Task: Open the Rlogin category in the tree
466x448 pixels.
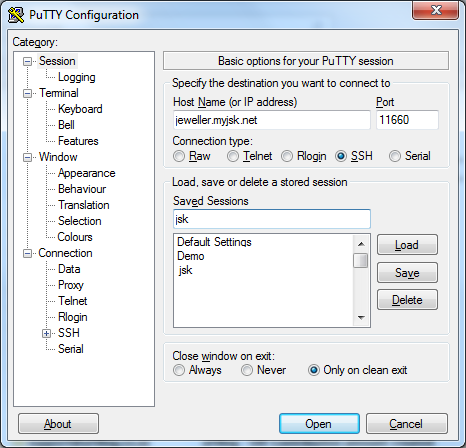Action: (73, 317)
